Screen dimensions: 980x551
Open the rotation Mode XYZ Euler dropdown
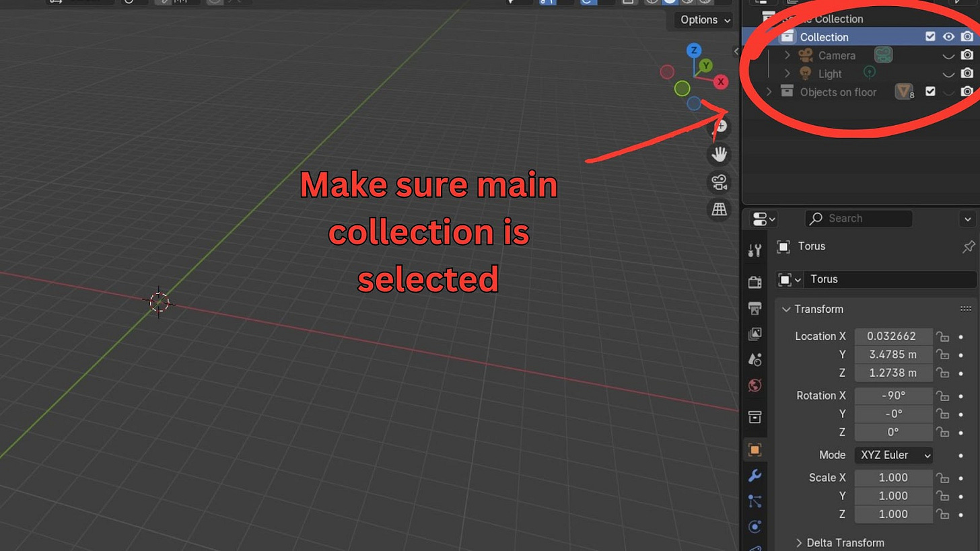click(x=894, y=455)
